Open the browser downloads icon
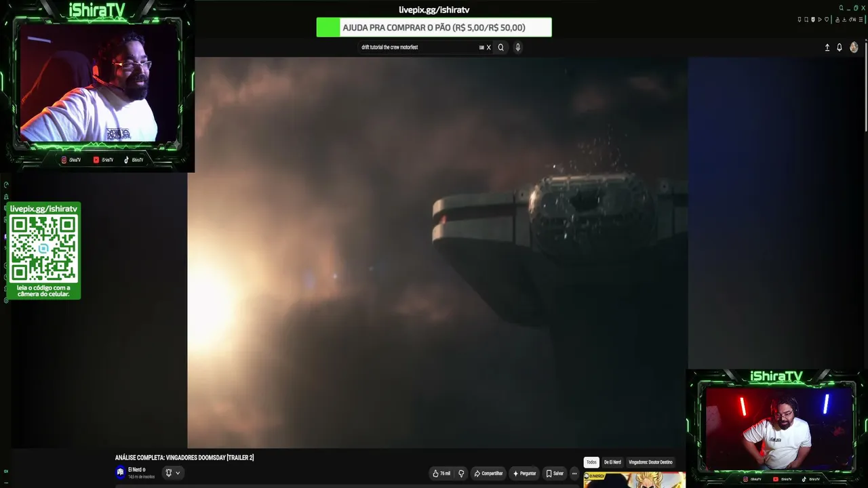The image size is (868, 488). click(x=845, y=20)
